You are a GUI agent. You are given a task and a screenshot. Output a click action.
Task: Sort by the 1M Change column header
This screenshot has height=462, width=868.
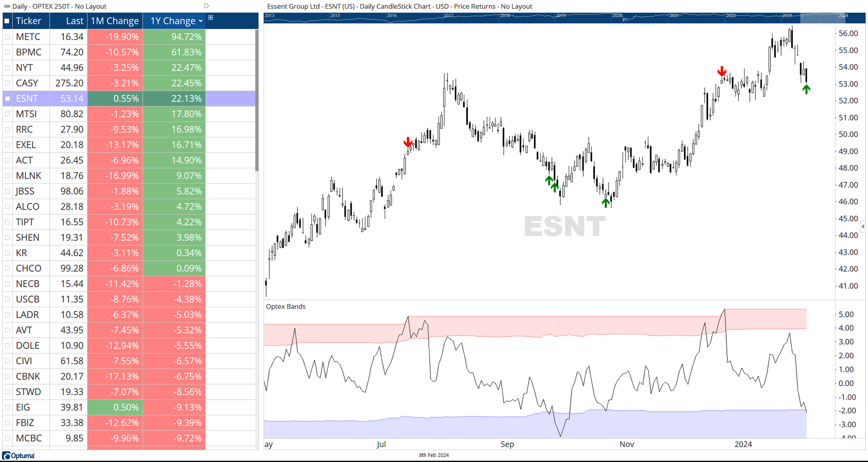(x=115, y=21)
